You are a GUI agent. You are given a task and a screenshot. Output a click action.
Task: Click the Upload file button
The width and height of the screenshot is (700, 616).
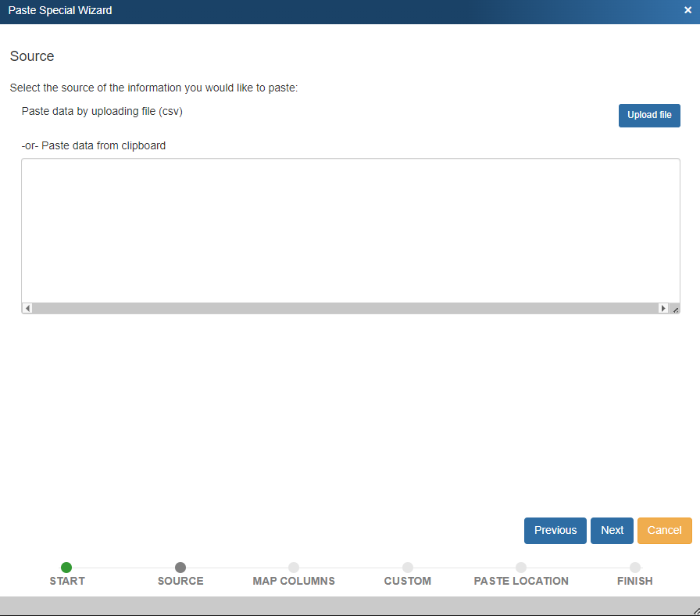649,116
